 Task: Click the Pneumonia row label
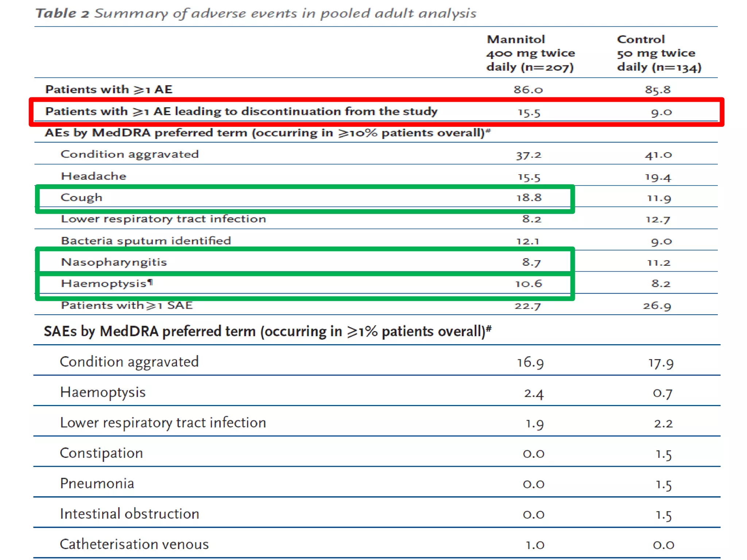[x=97, y=483]
